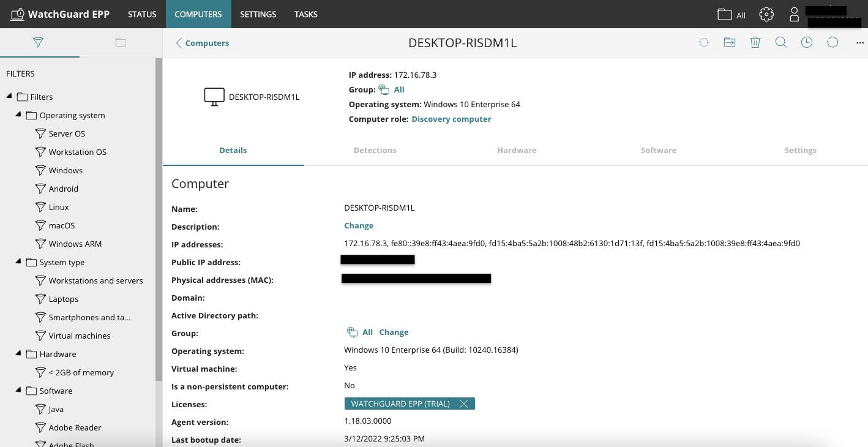
Task: Click the All folder selector in header
Action: 731,14
